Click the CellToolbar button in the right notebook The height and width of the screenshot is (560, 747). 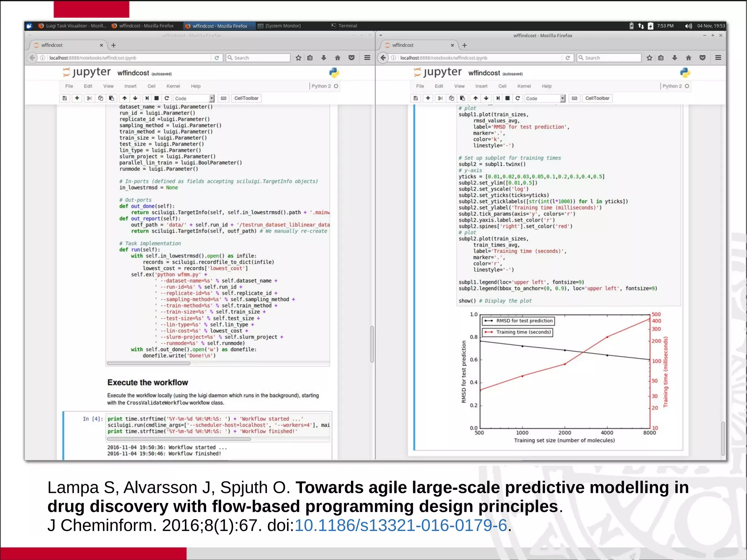point(597,98)
